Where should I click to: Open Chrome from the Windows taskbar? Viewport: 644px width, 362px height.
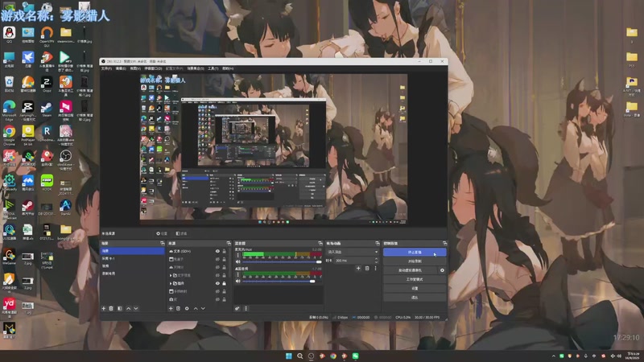(x=333, y=356)
